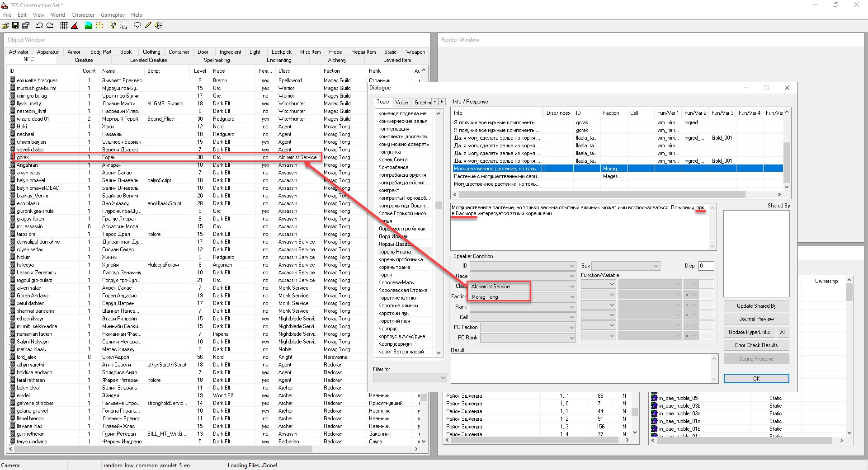Click the Info list horizontal scrollbar
The image size is (868, 470).
tap(618, 194)
